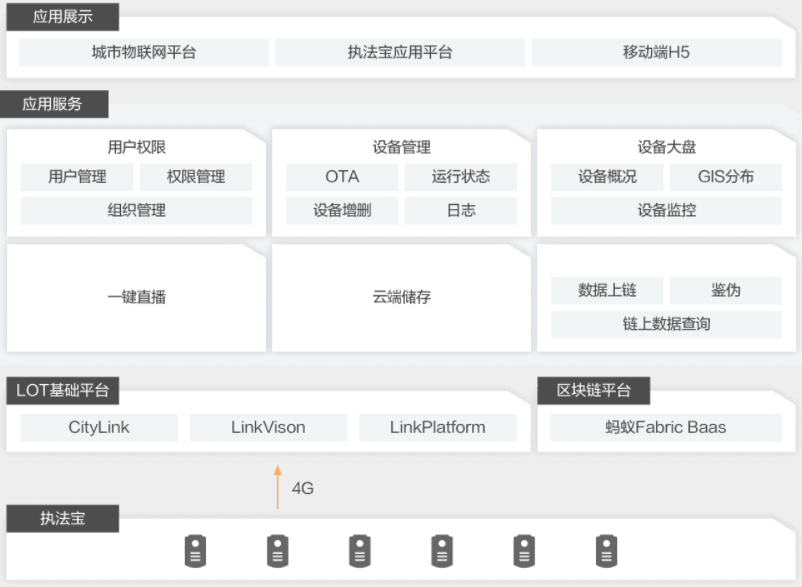Click the 4G label beside the arrow

(x=303, y=488)
